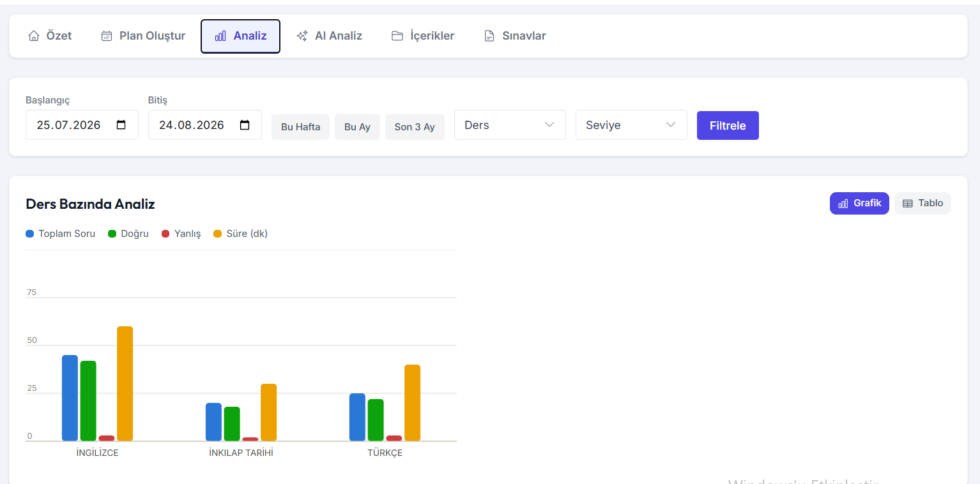The image size is (980, 484).
Task: Select the Bu Hafta quick range
Action: point(300,127)
